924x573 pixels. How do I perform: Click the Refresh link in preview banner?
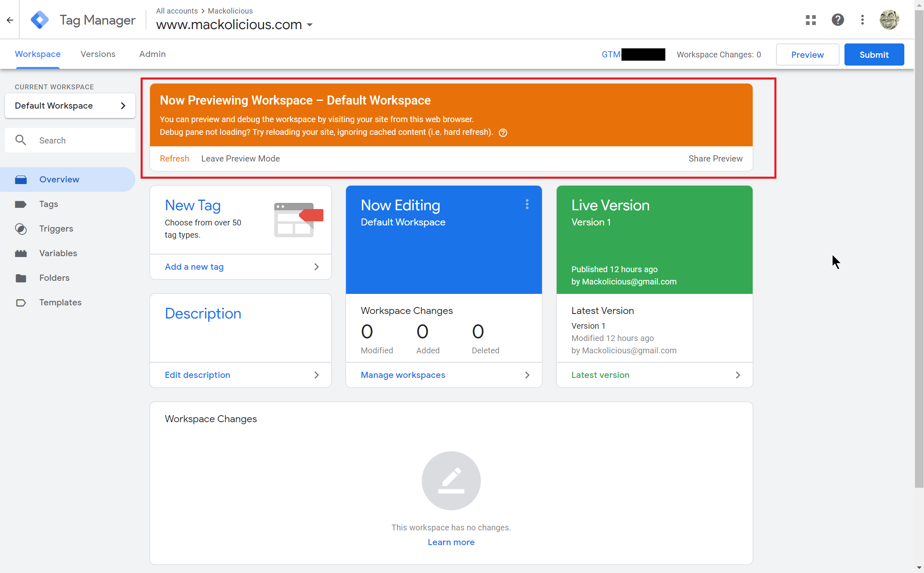(x=174, y=159)
